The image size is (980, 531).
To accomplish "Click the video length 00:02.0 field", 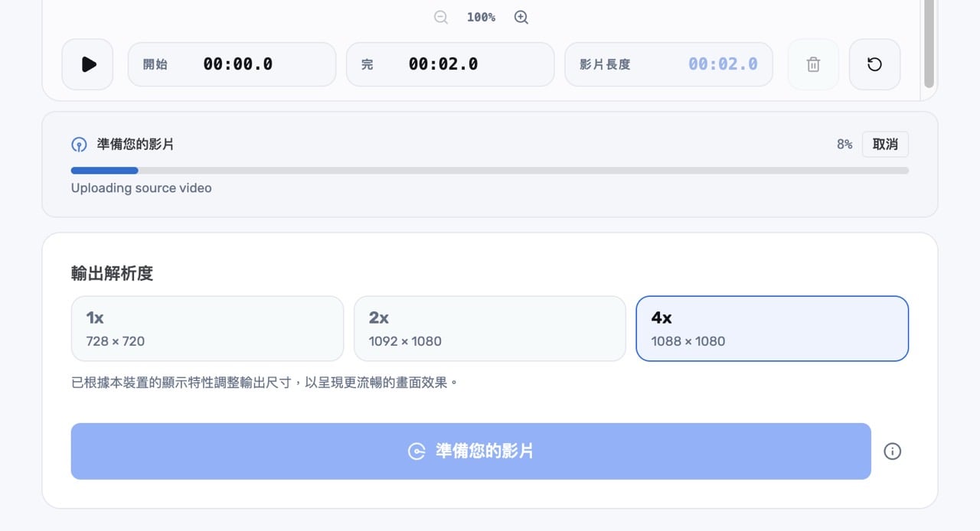I will click(x=668, y=64).
